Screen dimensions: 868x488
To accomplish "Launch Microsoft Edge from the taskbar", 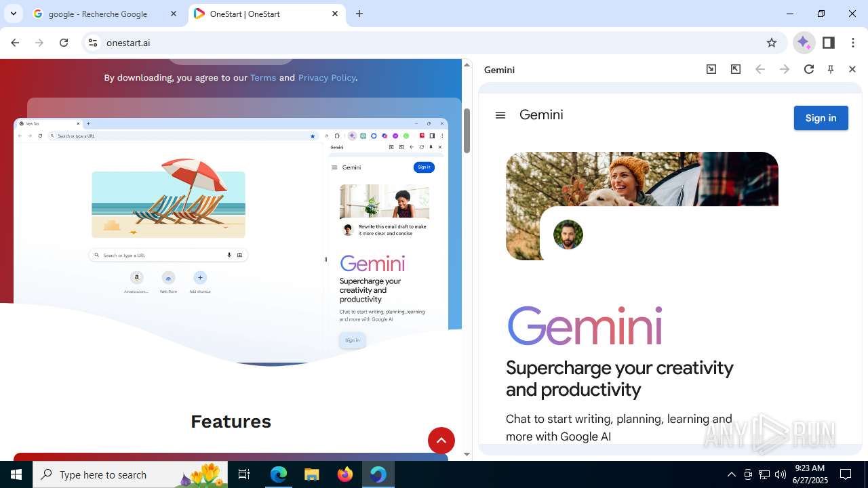I will (279, 474).
